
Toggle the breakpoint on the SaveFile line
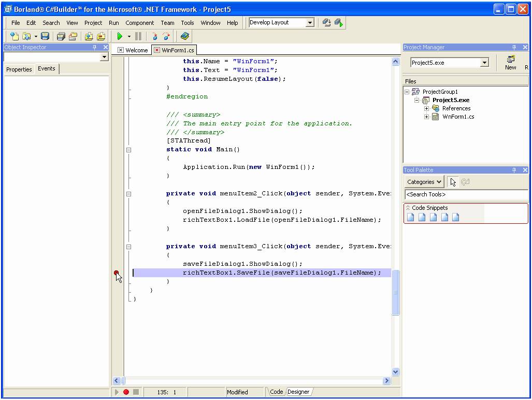(x=117, y=273)
